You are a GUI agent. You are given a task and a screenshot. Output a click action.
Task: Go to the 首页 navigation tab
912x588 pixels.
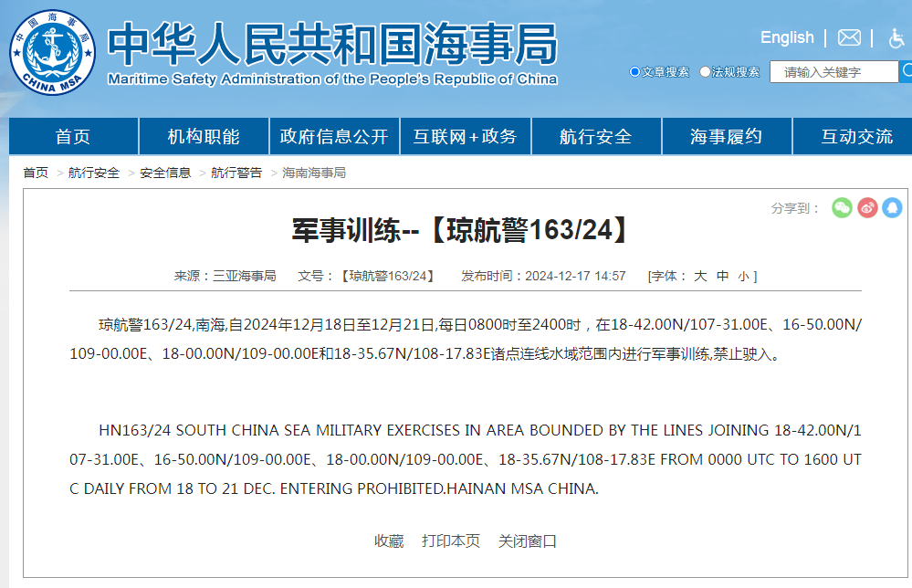(73, 137)
